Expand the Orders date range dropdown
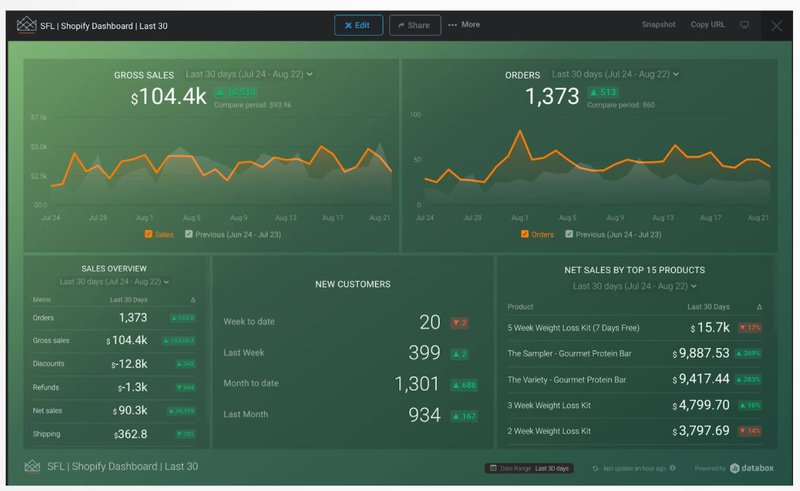Screen dimensions: 800x491 point(615,74)
